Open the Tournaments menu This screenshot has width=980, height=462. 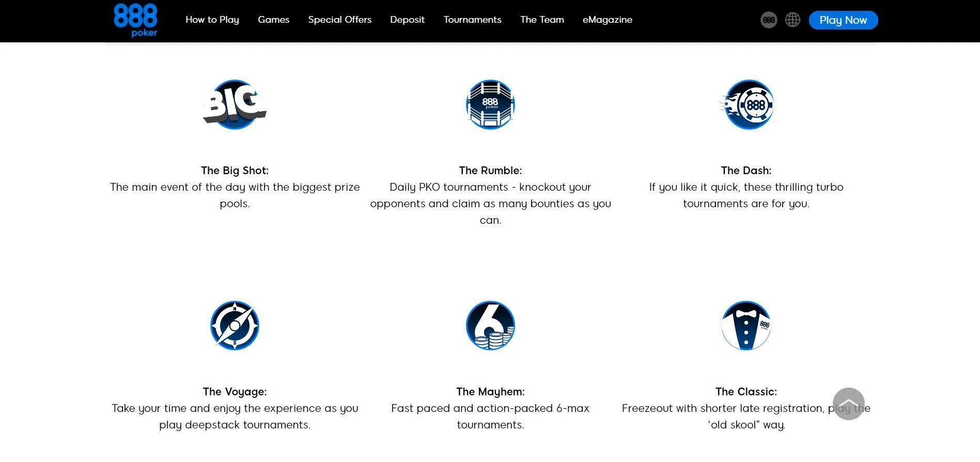click(473, 20)
